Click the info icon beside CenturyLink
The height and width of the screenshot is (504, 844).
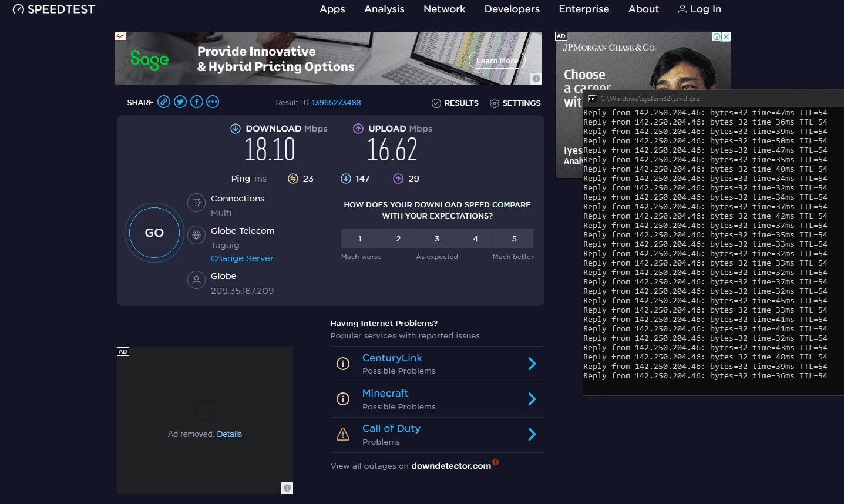click(x=343, y=364)
